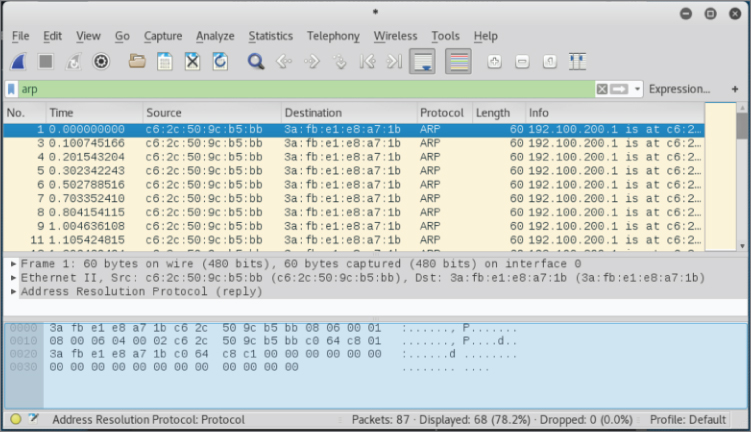Save the capture file

pyautogui.click(x=165, y=61)
